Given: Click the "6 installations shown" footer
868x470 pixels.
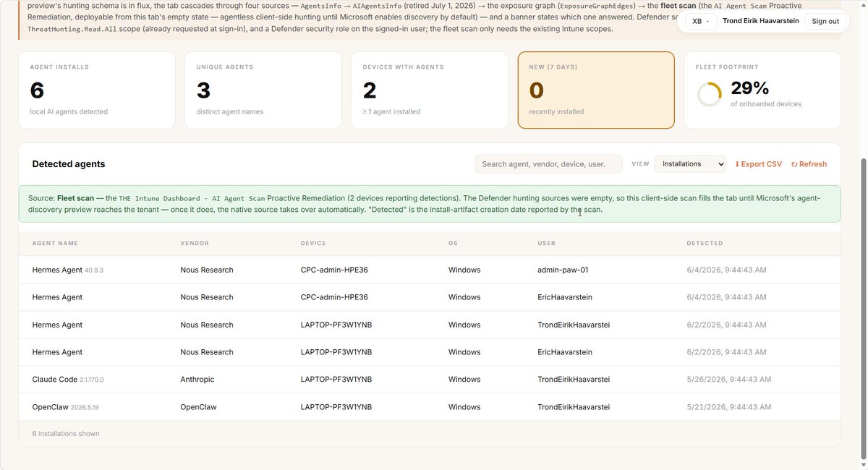Looking at the screenshot, I should click(66, 434).
